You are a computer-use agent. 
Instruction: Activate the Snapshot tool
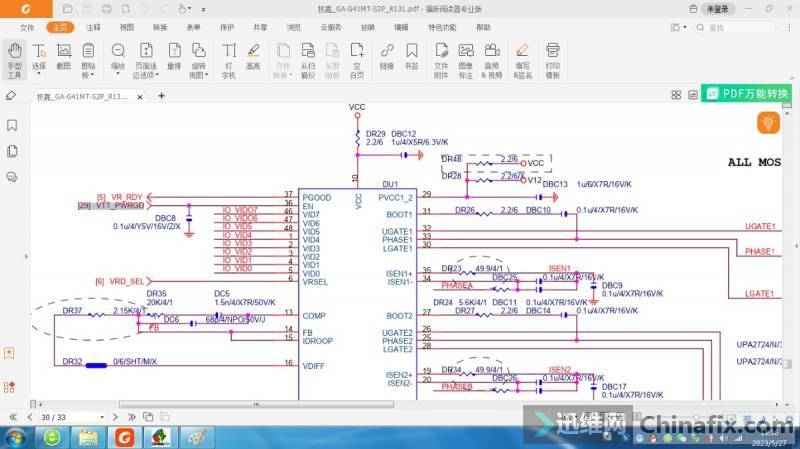64,56
